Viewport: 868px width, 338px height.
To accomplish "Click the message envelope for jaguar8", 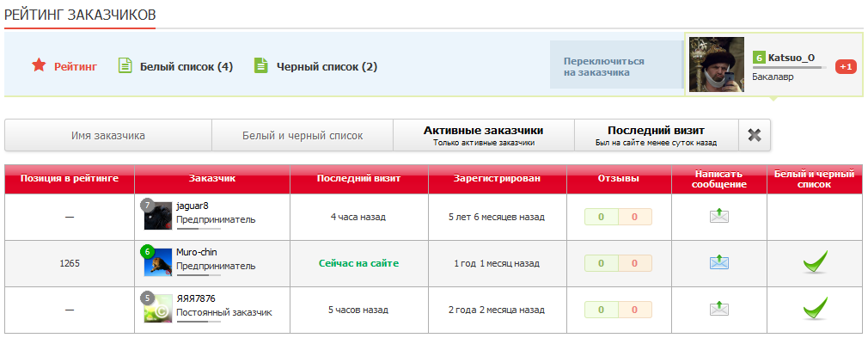I will pos(719,216).
